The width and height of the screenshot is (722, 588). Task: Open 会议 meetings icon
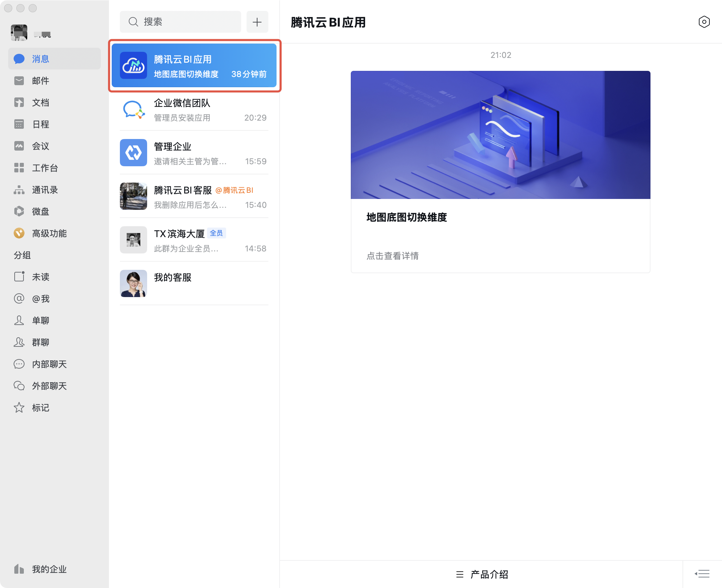point(19,146)
